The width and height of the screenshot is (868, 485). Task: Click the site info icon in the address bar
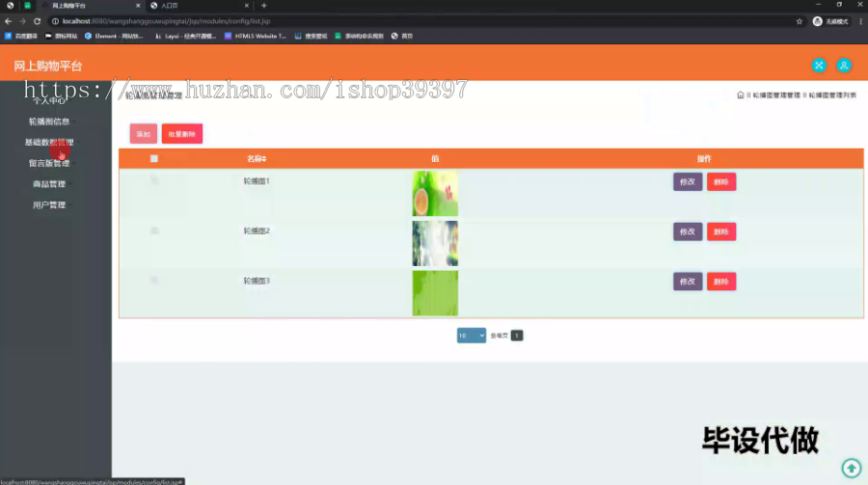pos(55,21)
